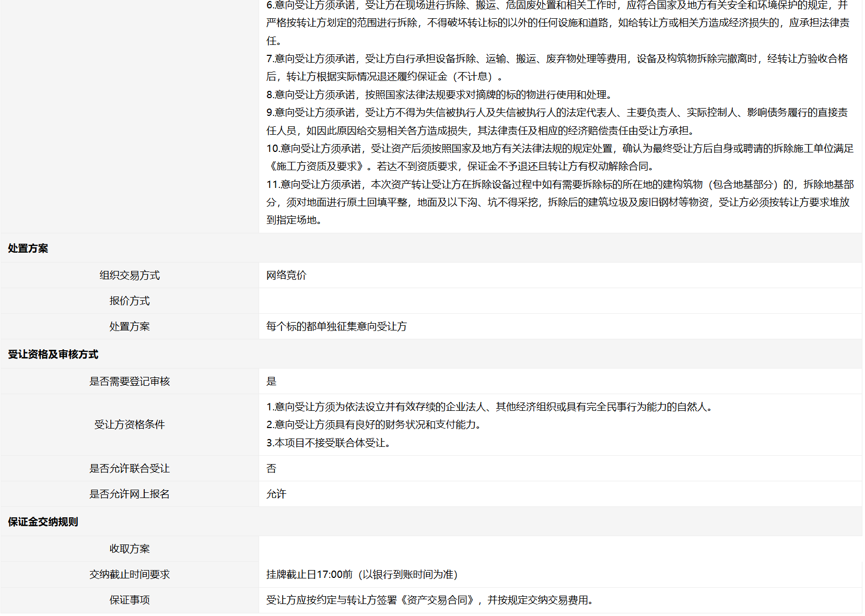
Task: Click the 否 value for joint transfer
Action: 271,468
